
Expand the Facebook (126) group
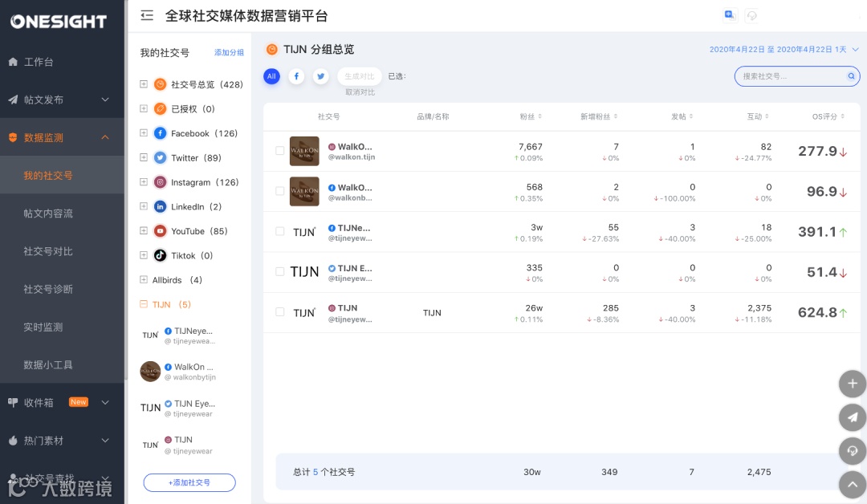click(144, 133)
